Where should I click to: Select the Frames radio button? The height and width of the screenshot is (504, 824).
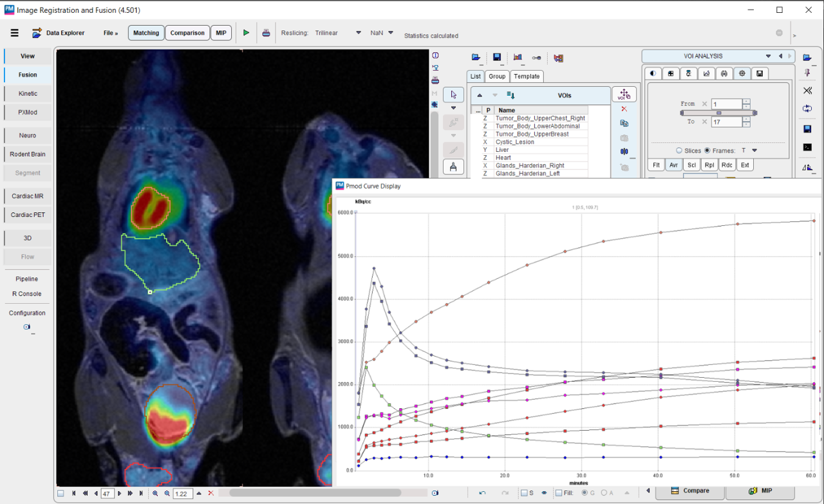[x=707, y=151]
